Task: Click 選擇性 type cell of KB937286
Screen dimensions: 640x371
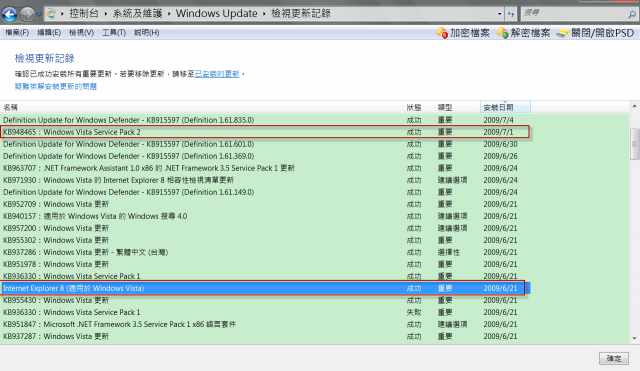Action: [x=449, y=253]
